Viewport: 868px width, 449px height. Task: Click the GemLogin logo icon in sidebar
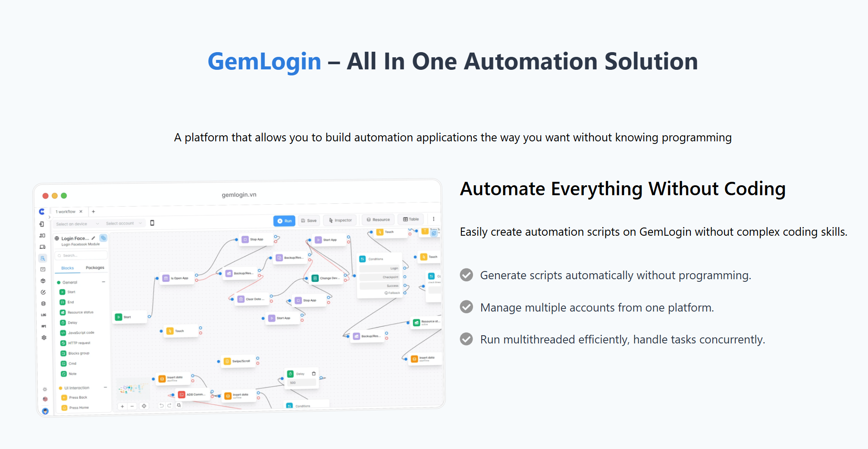(41, 212)
